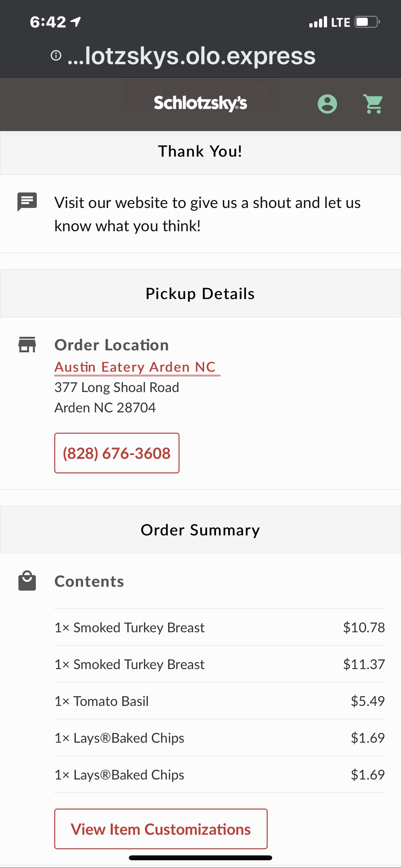Tap the site info icon in address bar
The image size is (401, 868).
point(56,55)
